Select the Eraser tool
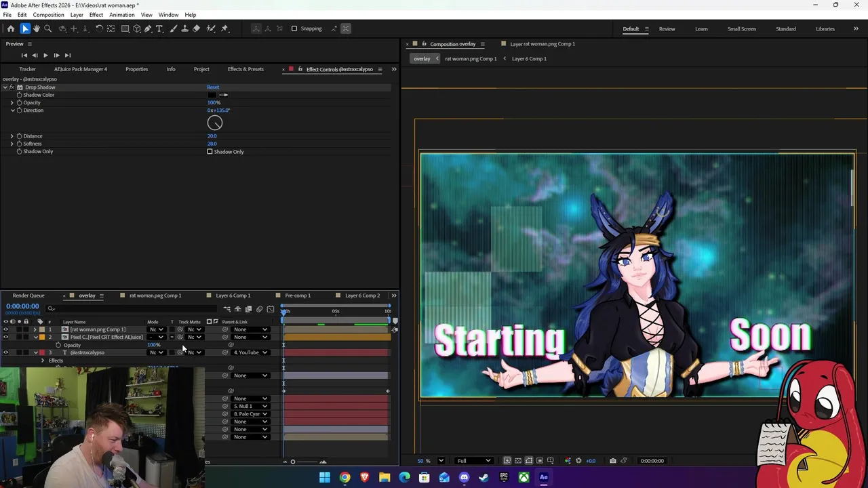Viewport: 868px width, 488px height. pos(196,28)
